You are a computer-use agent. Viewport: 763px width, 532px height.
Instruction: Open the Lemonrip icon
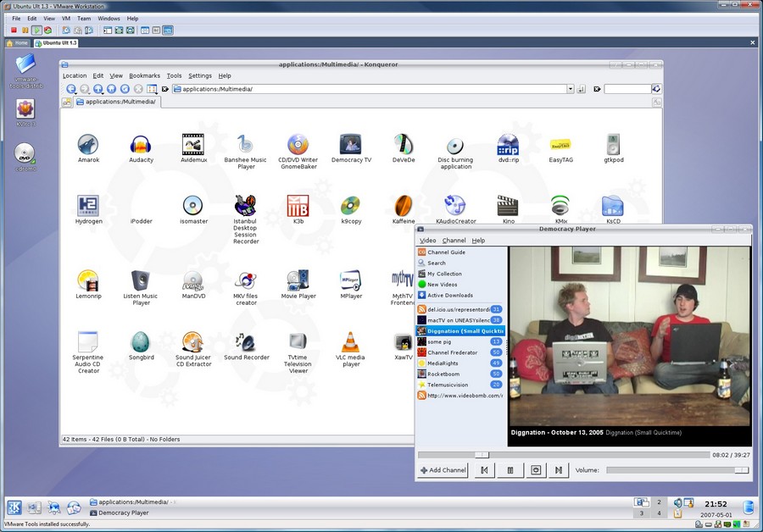88,280
